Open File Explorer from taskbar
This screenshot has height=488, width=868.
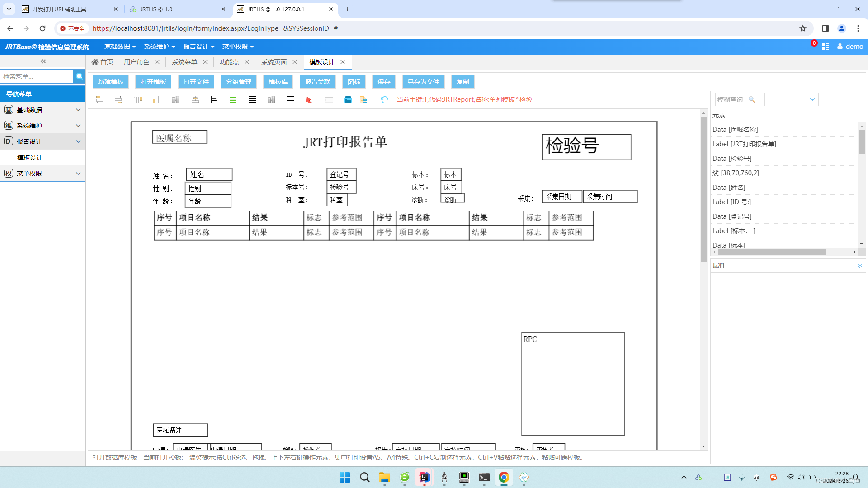tap(385, 477)
